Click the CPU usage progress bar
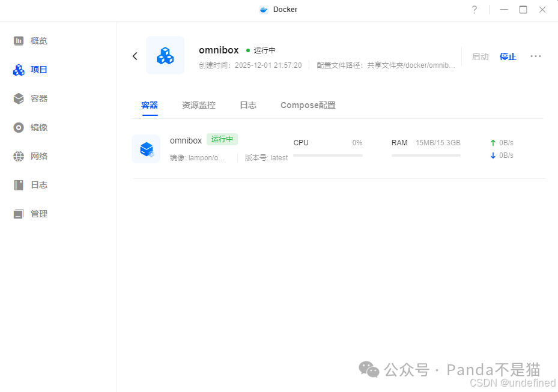Screen dimensions: 558x392 point(328,155)
